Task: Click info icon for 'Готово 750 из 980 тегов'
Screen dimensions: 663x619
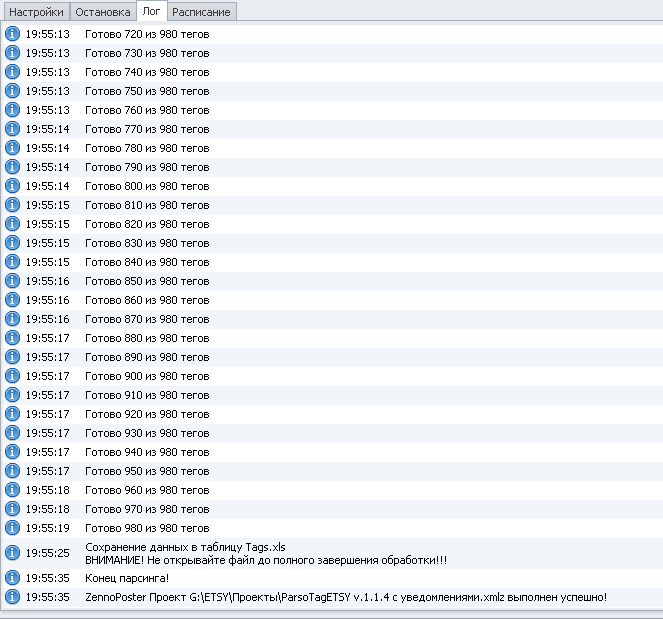Action: click(12, 91)
